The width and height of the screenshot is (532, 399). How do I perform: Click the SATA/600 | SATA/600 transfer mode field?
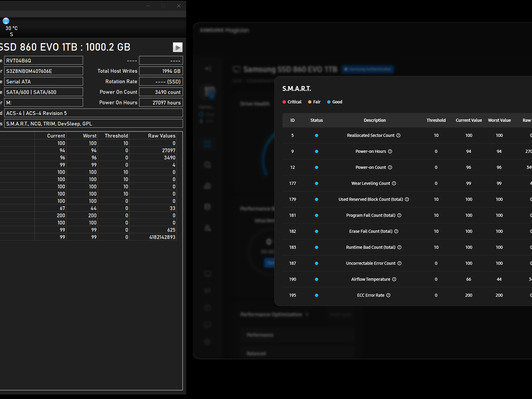[44, 92]
